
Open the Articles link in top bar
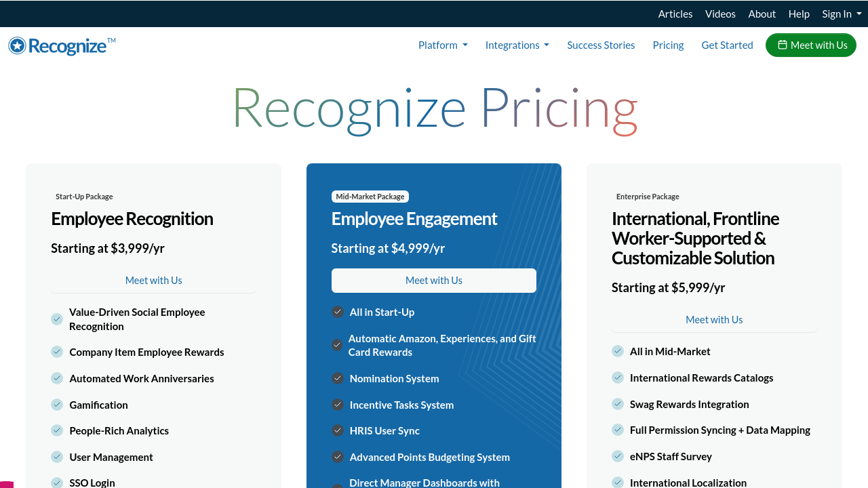tap(675, 14)
